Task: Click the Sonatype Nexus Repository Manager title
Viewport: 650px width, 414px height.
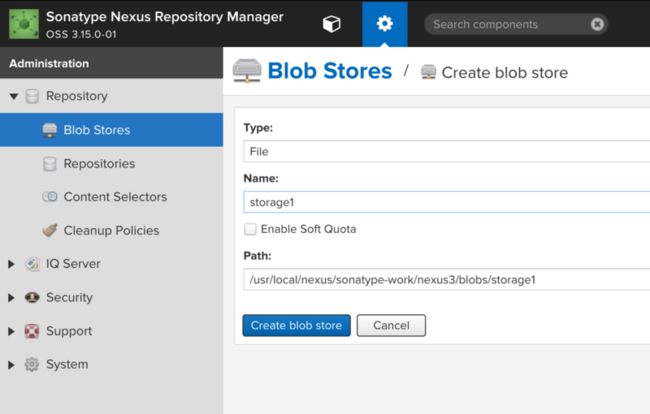Action: 165,17
